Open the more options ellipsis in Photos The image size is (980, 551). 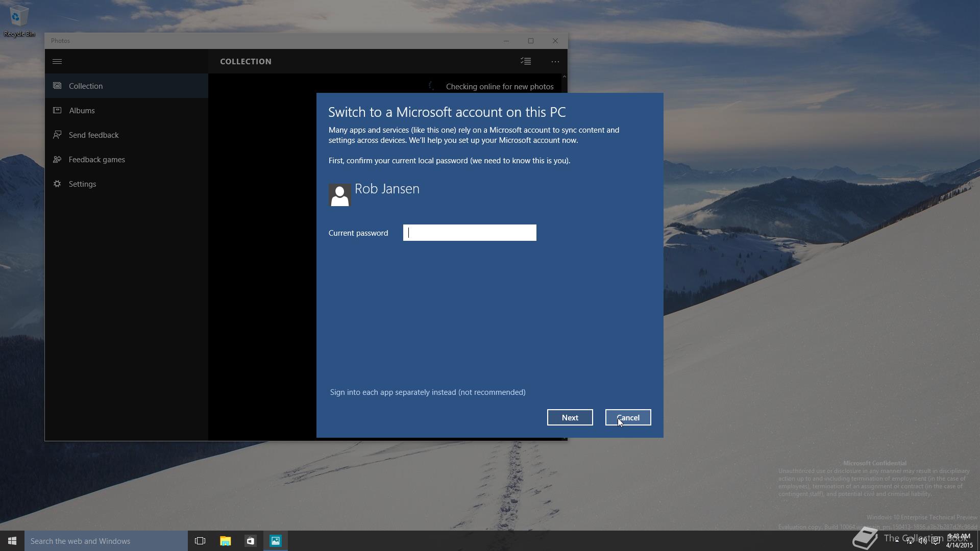coord(555,62)
